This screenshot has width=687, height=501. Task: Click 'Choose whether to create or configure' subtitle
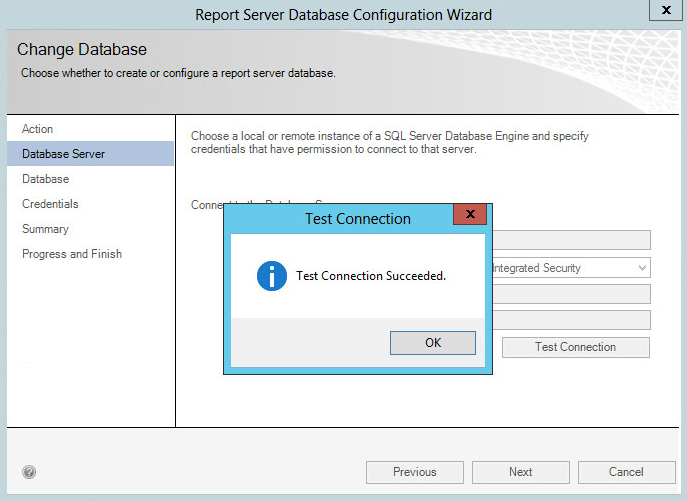coord(178,73)
